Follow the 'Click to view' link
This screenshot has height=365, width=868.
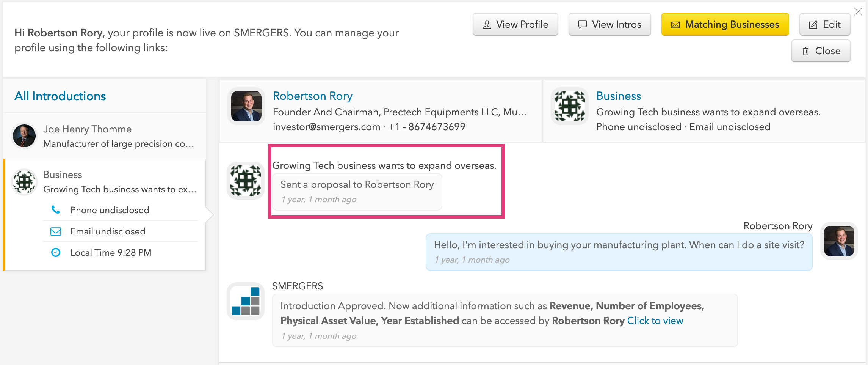655,321
